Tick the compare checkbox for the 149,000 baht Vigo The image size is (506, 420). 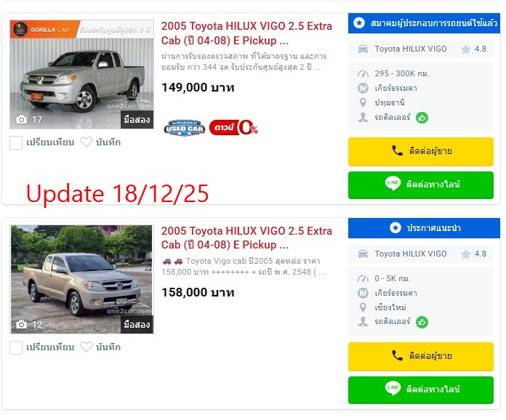pyautogui.click(x=16, y=142)
